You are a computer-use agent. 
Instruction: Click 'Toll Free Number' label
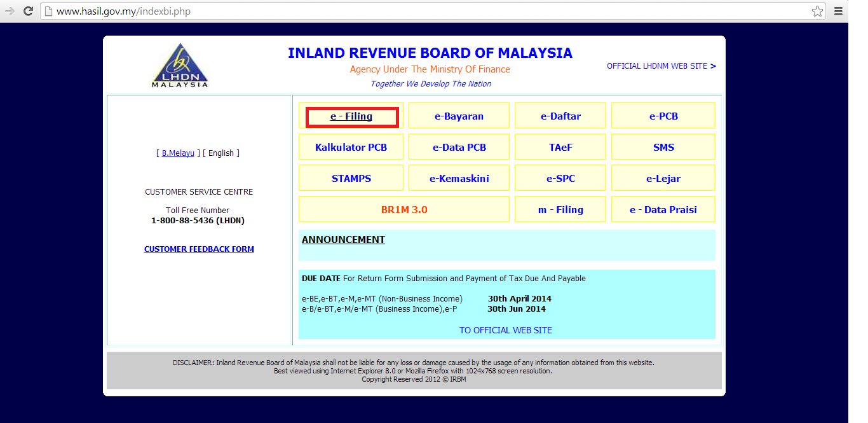click(198, 211)
